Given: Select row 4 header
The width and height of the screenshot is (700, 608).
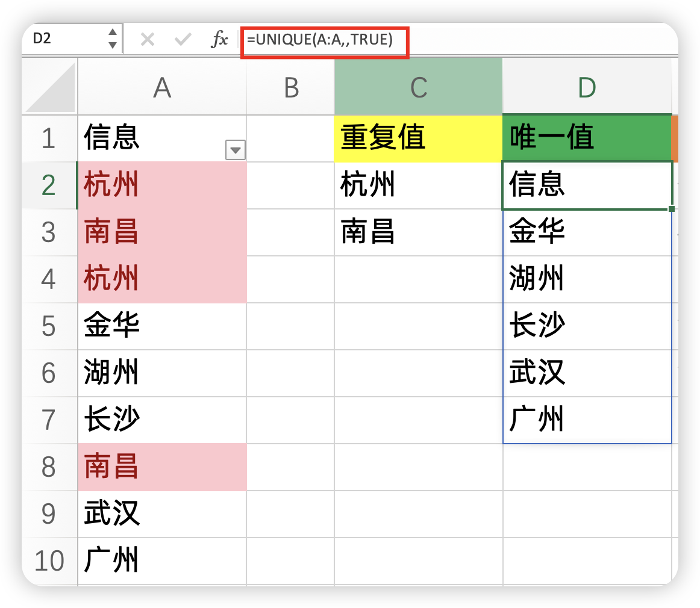Looking at the screenshot, I should pyautogui.click(x=49, y=279).
